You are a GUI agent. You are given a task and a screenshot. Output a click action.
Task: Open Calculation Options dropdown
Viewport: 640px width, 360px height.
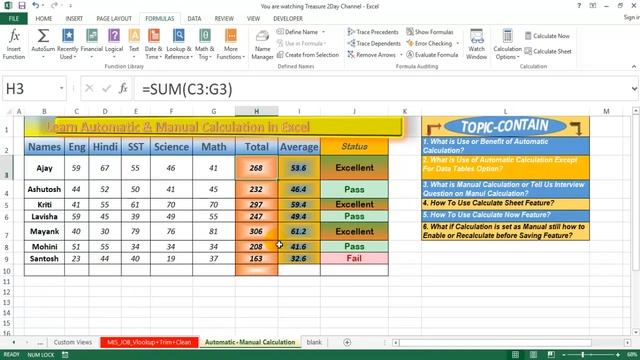[x=507, y=44]
